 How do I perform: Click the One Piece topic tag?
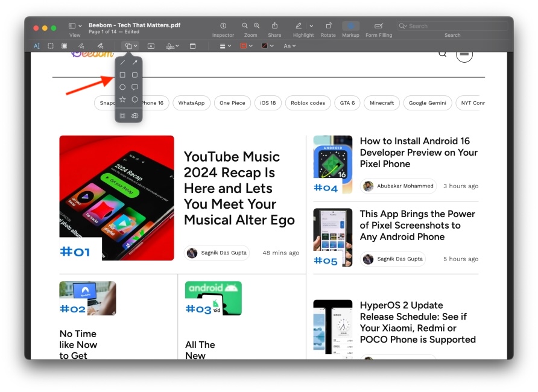(x=232, y=103)
